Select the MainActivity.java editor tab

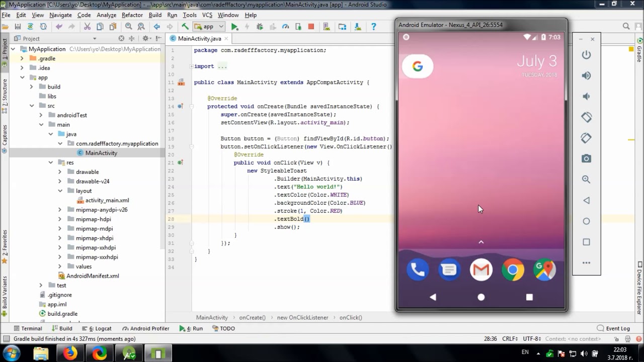point(199,39)
